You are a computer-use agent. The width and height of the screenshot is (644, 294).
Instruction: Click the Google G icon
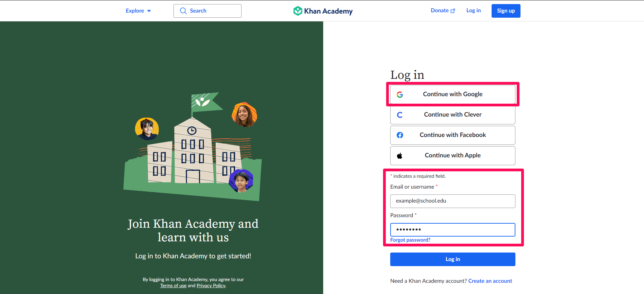coord(400,94)
